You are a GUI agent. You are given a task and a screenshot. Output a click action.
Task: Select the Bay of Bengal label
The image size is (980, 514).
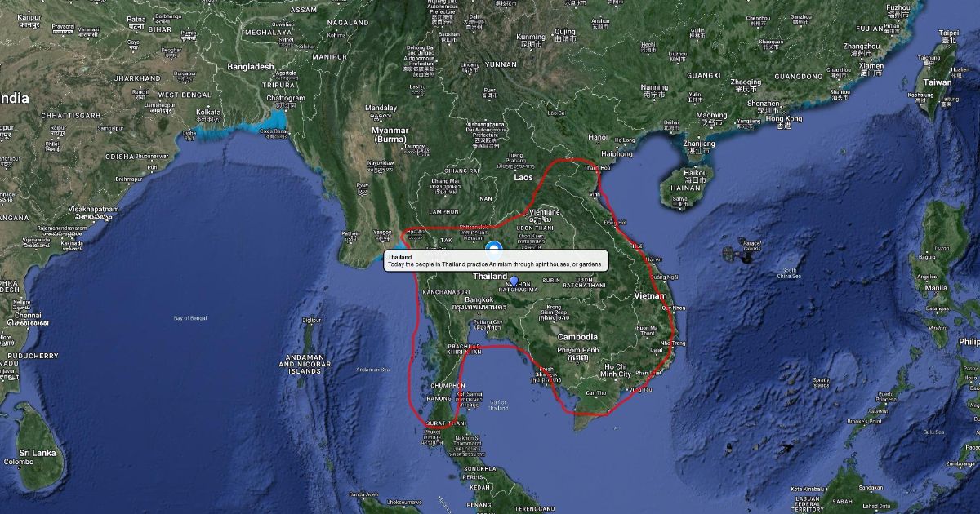tap(190, 317)
